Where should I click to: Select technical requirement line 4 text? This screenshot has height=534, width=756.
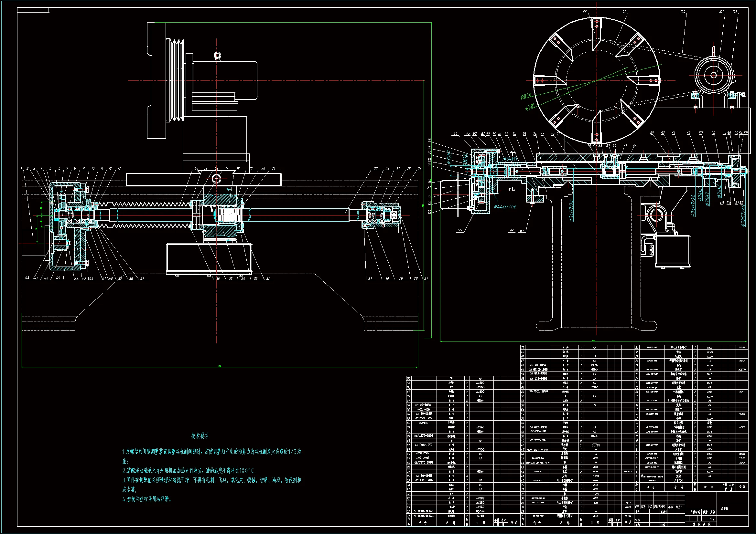click(x=147, y=499)
